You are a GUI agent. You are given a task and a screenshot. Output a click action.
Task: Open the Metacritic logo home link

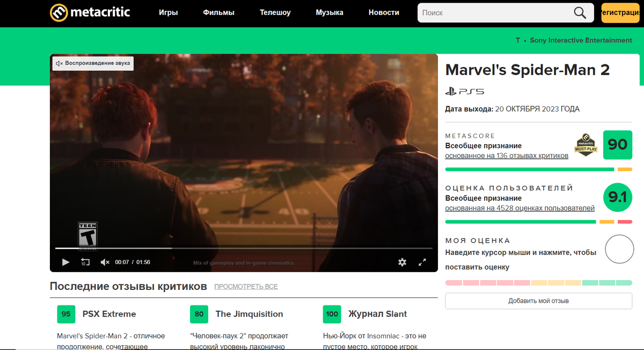click(90, 12)
